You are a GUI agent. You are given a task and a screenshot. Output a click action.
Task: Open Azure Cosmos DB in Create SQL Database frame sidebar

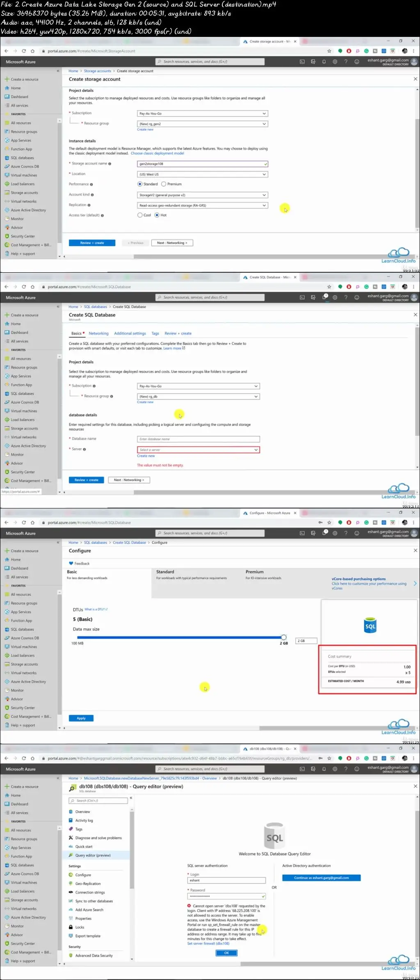(25, 402)
